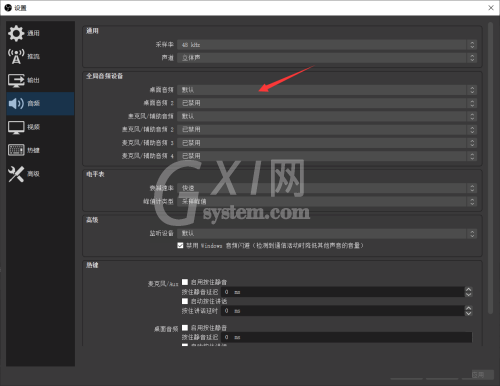Open the 监听设备 monitoring device dropdown
The width and height of the screenshot is (500, 386).
tap(327, 233)
